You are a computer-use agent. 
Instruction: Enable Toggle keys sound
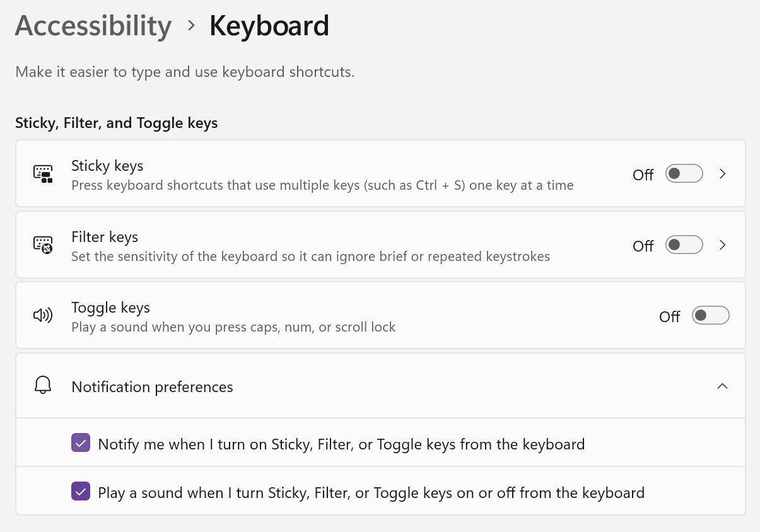710,315
